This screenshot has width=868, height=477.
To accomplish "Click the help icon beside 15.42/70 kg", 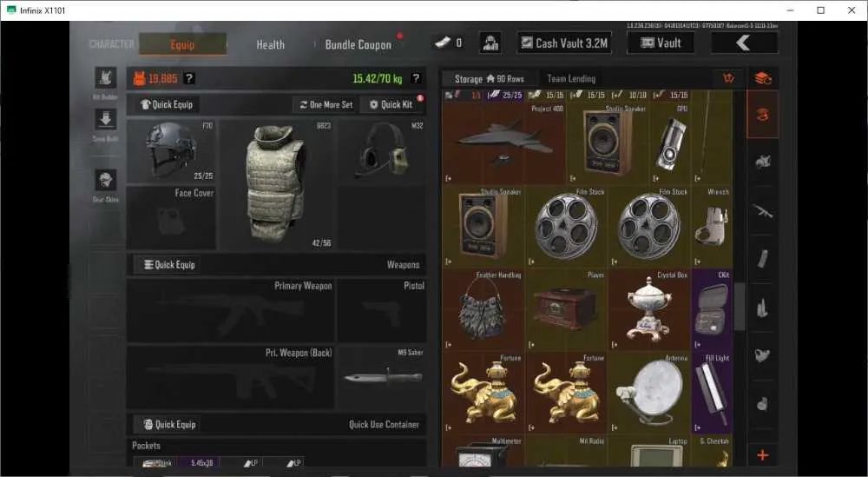I will click(416, 79).
